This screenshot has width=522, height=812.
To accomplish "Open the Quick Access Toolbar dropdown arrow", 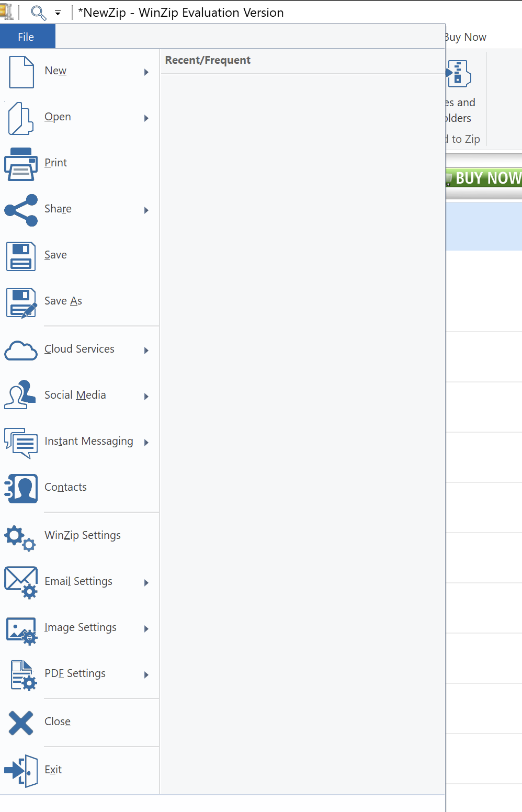I will coord(58,13).
